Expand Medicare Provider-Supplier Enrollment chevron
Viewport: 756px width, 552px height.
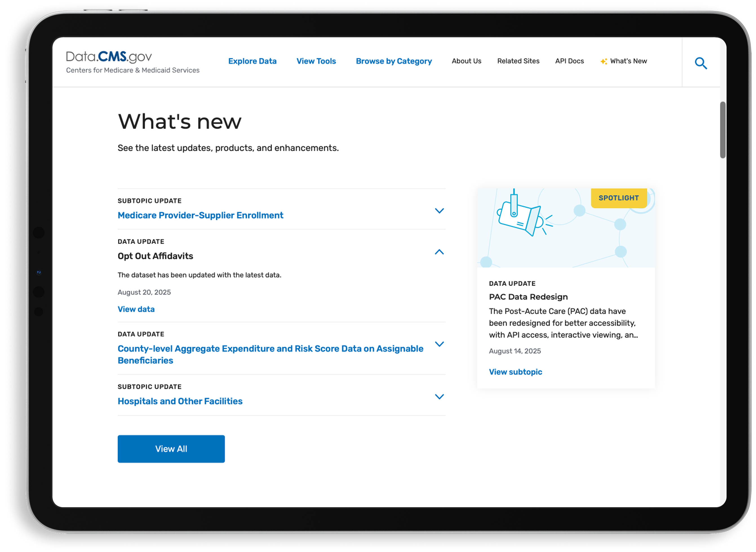click(x=439, y=210)
